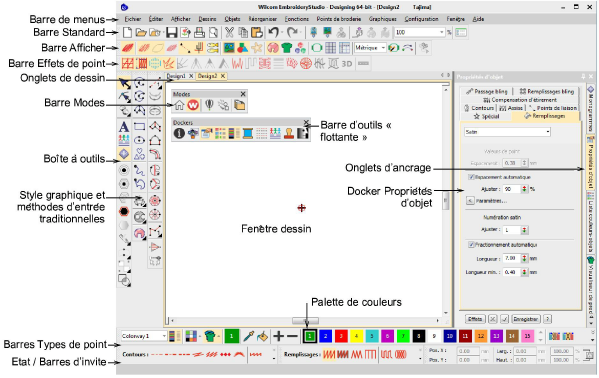Viewport: 599px width, 378px height.
Task: Click the question mark help button
Action: click(x=547, y=319)
